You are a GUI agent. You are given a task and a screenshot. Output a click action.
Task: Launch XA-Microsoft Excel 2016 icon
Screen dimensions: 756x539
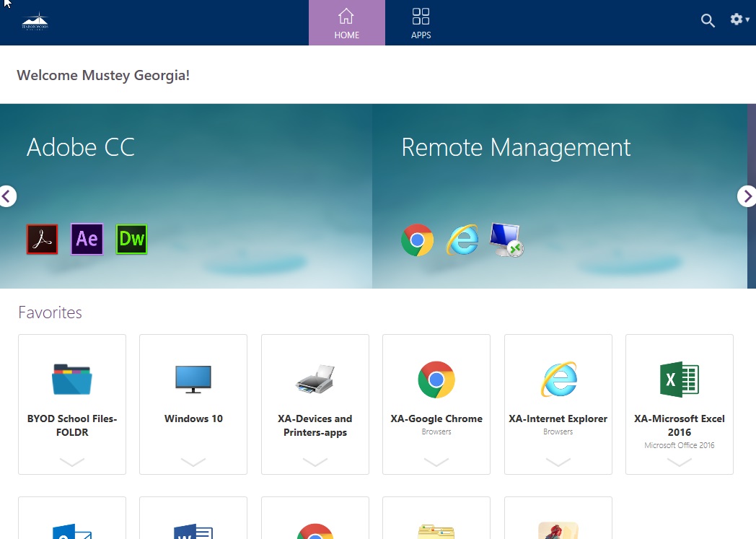coord(680,380)
